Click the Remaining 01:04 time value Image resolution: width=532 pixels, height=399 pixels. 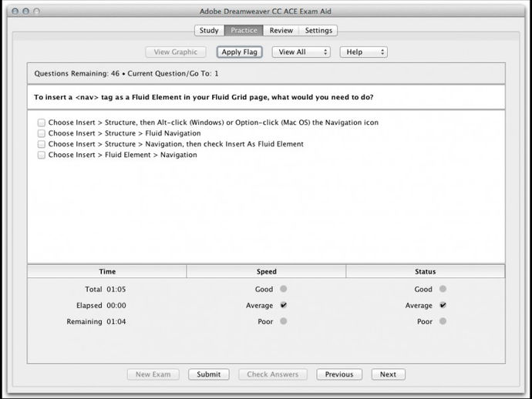[x=116, y=321]
